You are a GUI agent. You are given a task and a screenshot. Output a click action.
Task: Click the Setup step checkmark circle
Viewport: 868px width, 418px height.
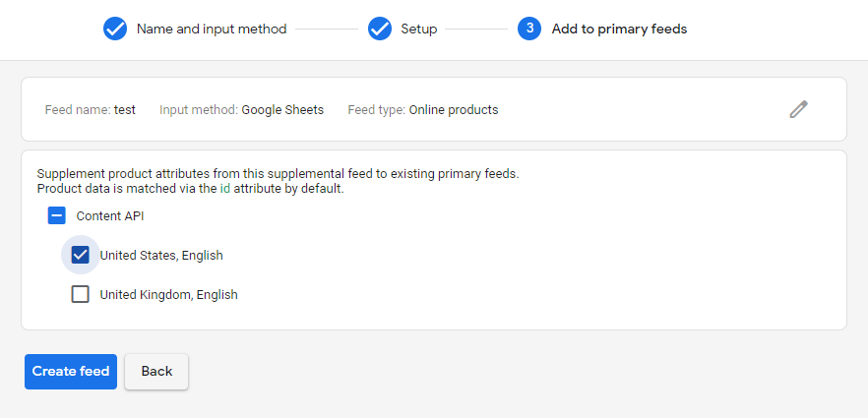pyautogui.click(x=380, y=29)
